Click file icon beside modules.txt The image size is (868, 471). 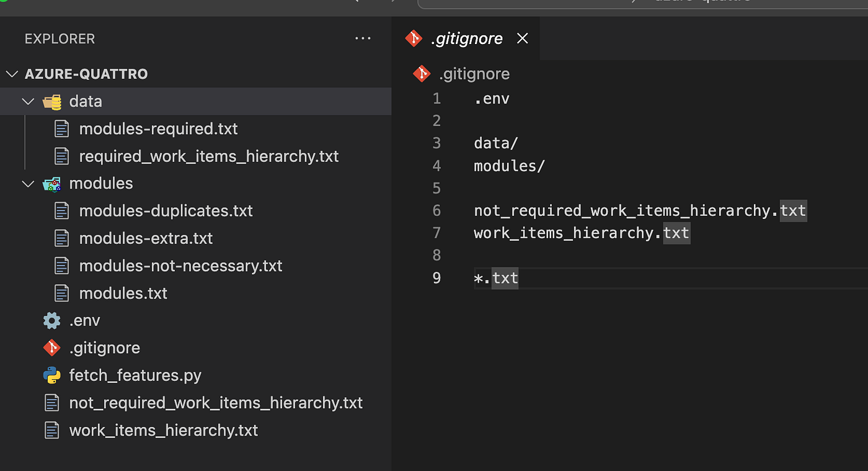click(x=62, y=293)
